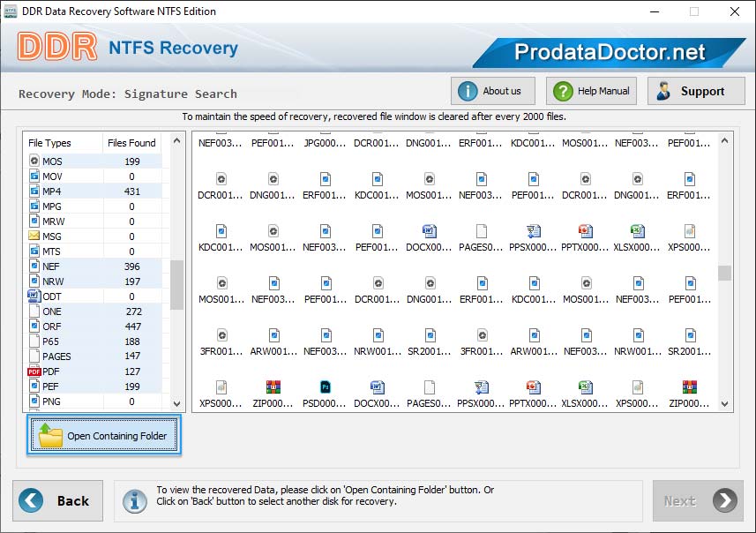
Task: Choose the PAGES file type icon
Action: pyautogui.click(x=34, y=356)
